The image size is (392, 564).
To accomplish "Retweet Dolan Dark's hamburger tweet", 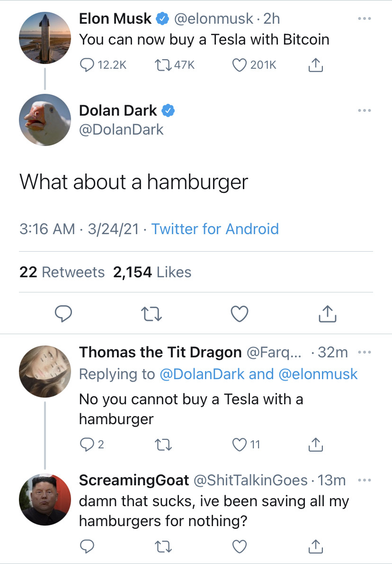I will point(152,313).
